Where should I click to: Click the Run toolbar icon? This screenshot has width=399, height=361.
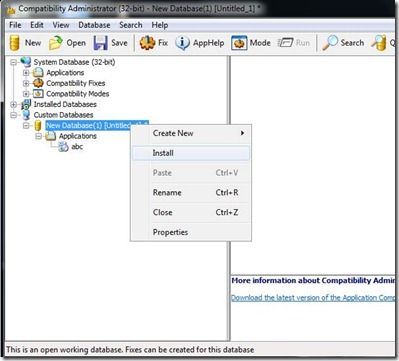(285, 43)
